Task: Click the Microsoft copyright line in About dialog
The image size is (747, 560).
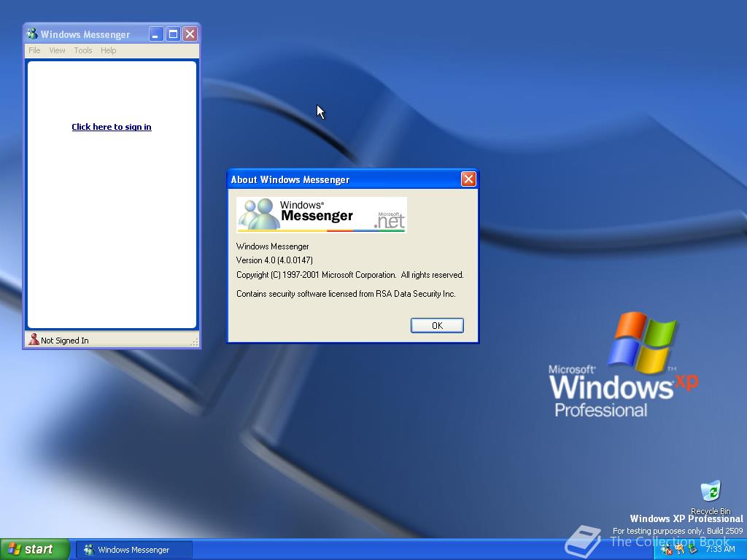Action: click(x=349, y=275)
